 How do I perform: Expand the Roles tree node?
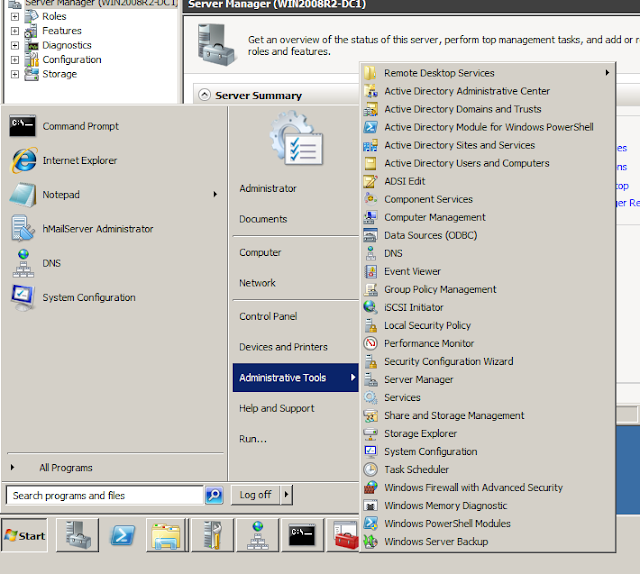coord(15,17)
